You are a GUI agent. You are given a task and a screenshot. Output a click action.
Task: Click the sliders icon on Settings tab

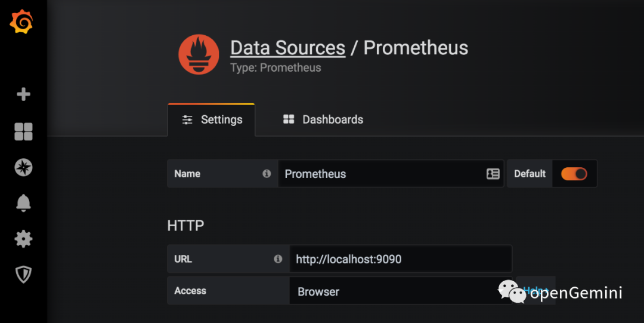pos(187,120)
